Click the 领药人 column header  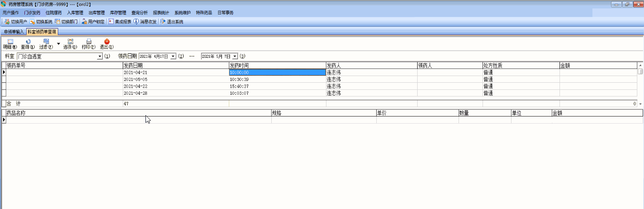click(x=450, y=65)
